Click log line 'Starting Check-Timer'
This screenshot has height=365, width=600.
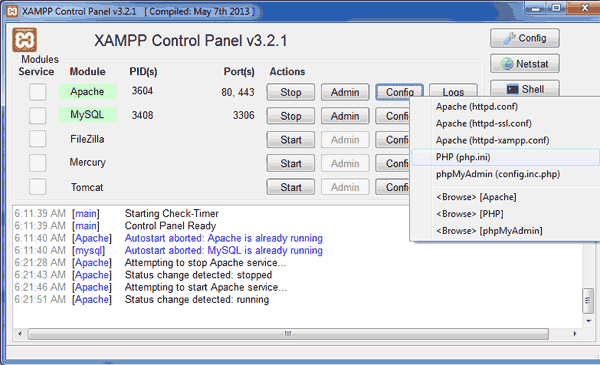[x=171, y=213]
